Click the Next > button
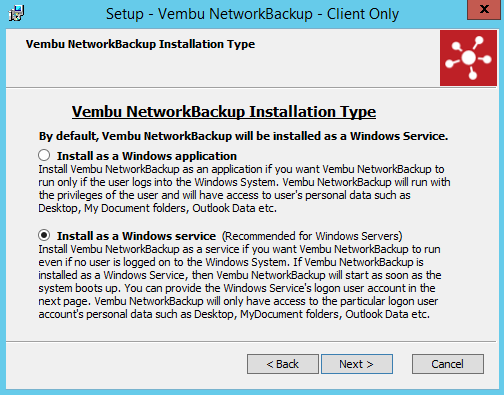Viewport: 504px width, 395px height. point(357,364)
